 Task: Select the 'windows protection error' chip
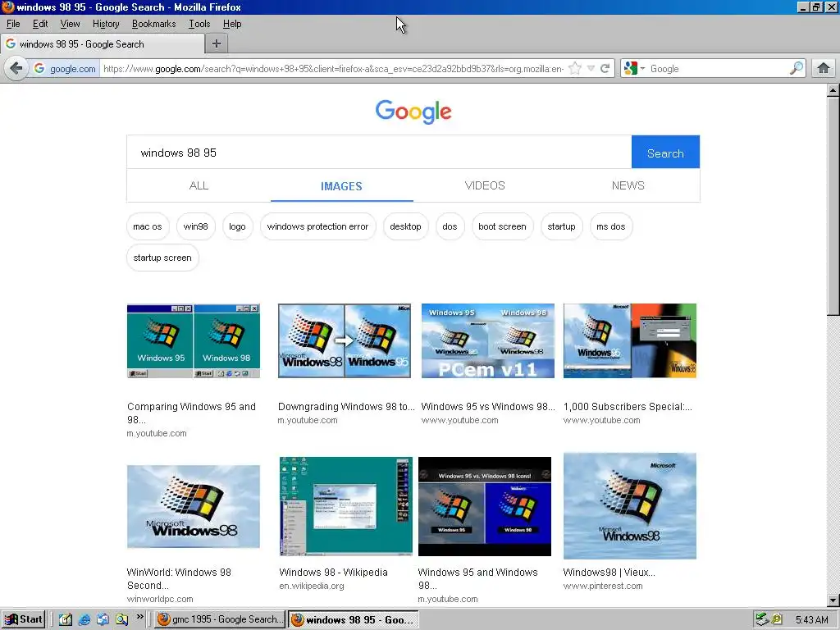(317, 226)
